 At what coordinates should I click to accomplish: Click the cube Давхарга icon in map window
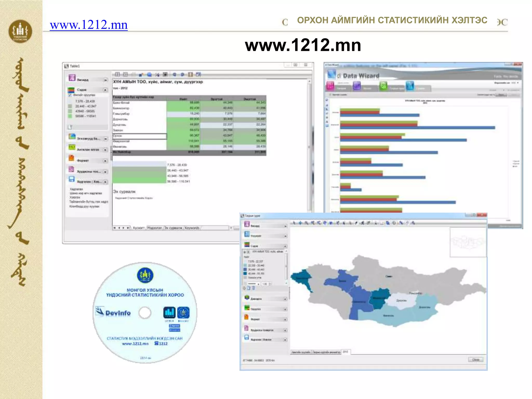247,298
